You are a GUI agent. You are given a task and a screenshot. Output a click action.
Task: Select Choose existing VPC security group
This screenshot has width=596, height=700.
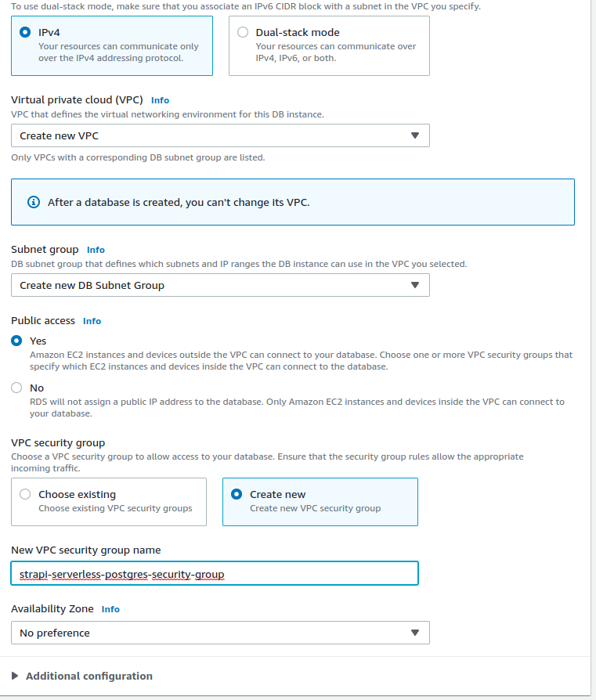(x=25, y=494)
